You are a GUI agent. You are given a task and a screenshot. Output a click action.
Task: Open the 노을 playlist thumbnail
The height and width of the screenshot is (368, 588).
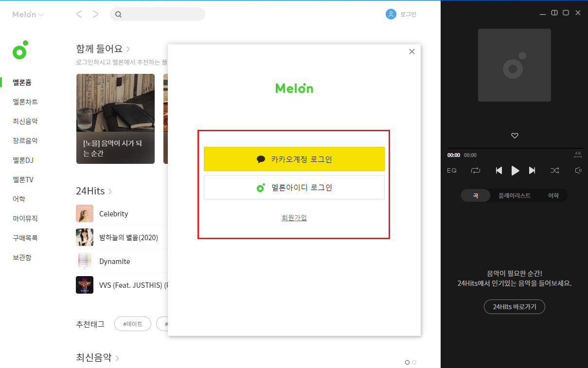(x=115, y=119)
